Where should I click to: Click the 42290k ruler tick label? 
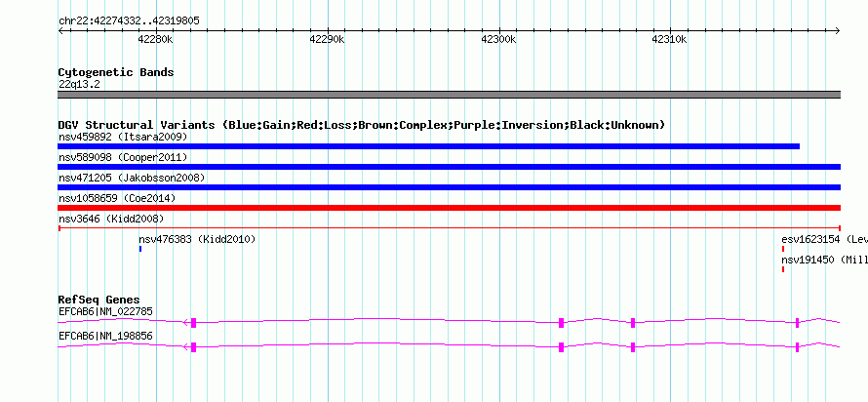pyautogui.click(x=327, y=40)
